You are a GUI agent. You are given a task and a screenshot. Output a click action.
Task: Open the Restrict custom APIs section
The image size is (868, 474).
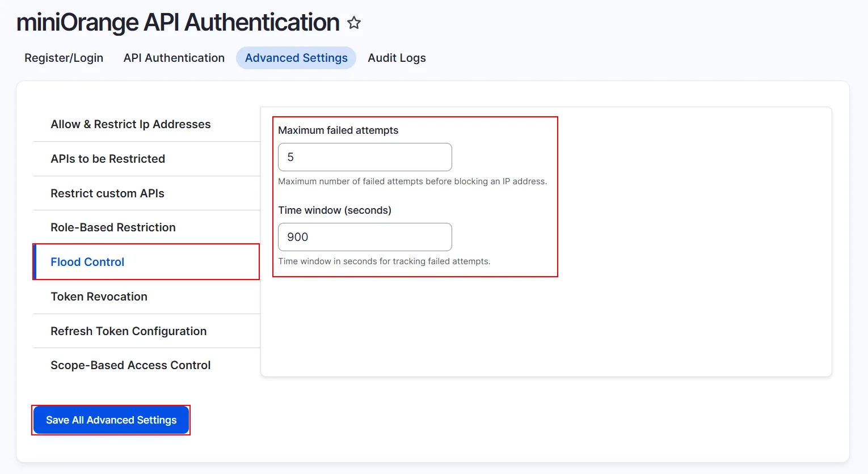coord(107,193)
